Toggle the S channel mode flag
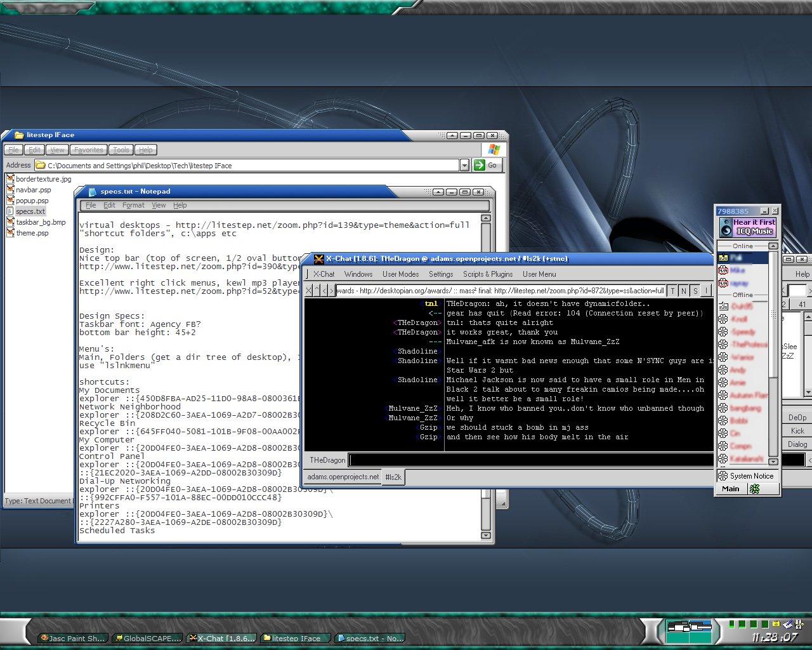Viewport: 812px width, 650px height. pos(695,291)
